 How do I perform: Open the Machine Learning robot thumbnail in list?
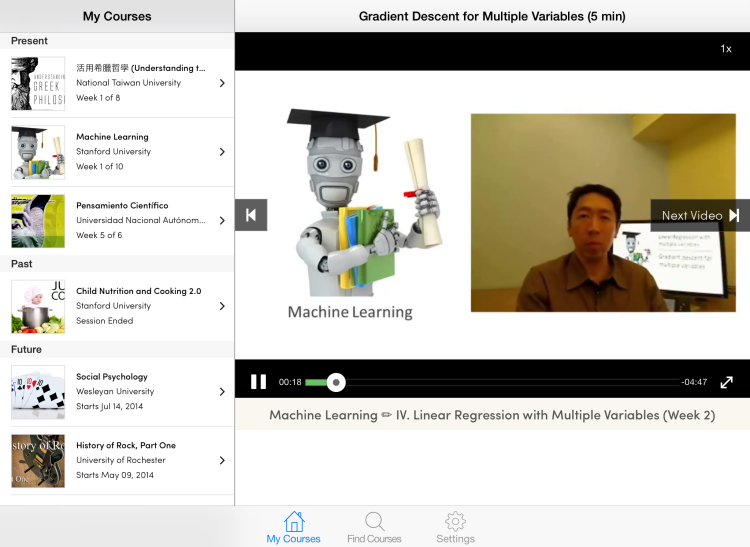coord(38,153)
